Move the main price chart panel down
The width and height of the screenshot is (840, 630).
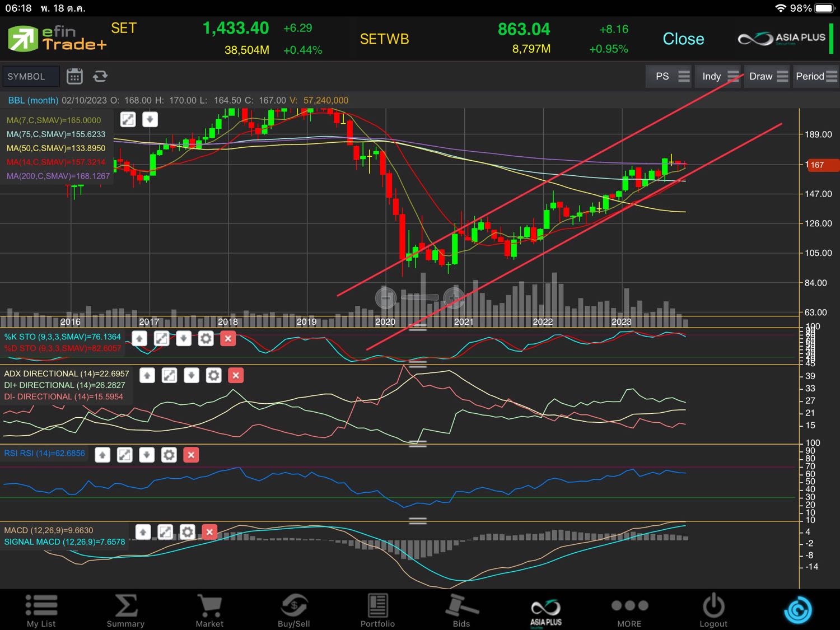[x=150, y=119]
